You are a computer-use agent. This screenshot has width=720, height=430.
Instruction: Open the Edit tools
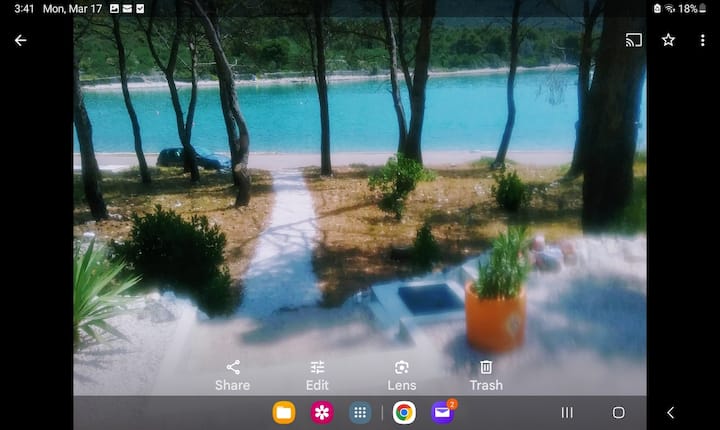317,376
